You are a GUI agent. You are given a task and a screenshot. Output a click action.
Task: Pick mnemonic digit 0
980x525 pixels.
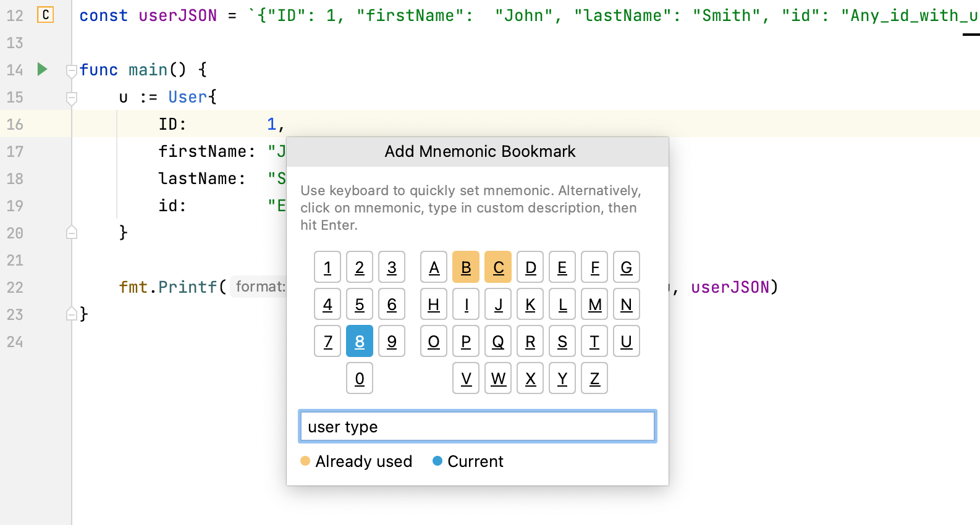coord(360,378)
